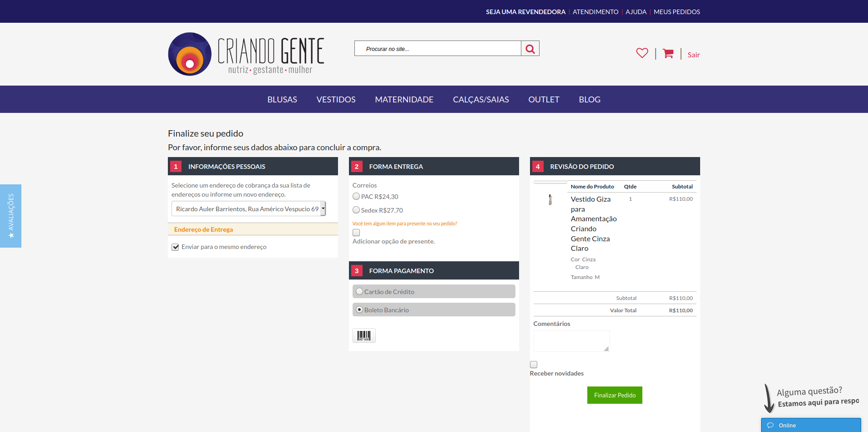Open the Outlet menu
The height and width of the screenshot is (432, 868).
544,99
